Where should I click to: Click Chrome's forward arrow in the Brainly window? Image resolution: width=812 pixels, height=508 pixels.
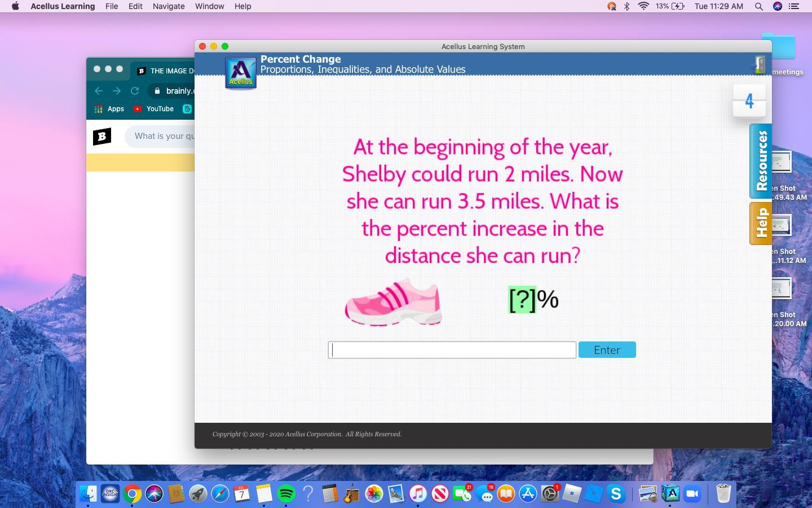pyautogui.click(x=117, y=91)
